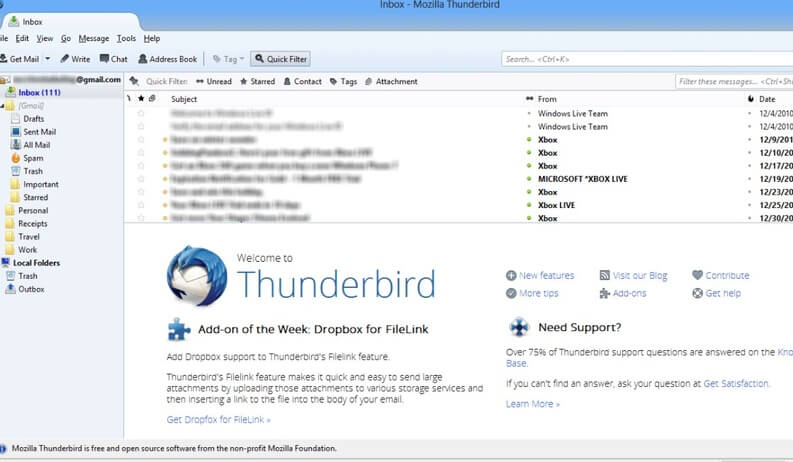Click the Gmail account name in sidebar
The width and height of the screenshot is (793, 462).
point(66,79)
